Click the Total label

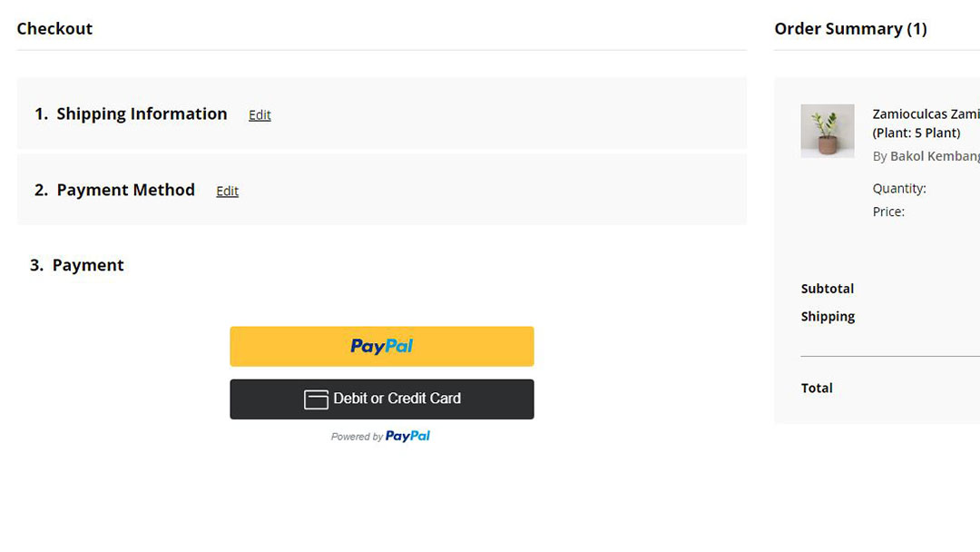point(817,389)
